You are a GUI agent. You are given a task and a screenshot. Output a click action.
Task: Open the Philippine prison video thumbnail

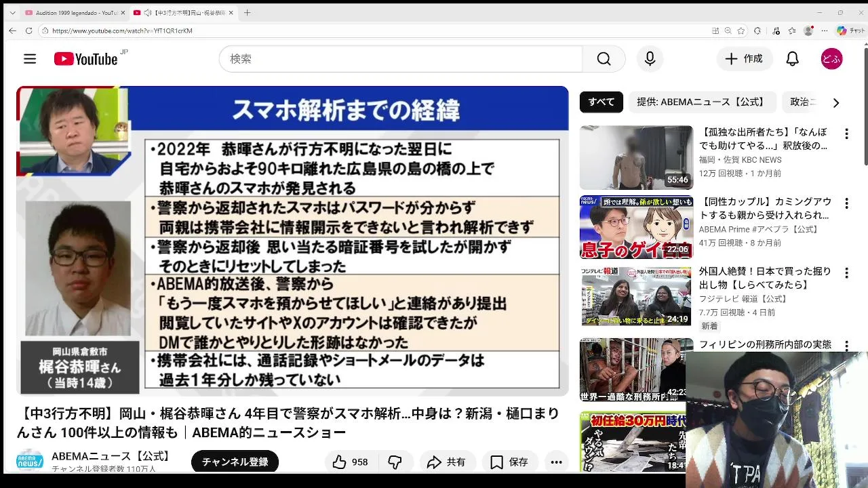click(632, 370)
